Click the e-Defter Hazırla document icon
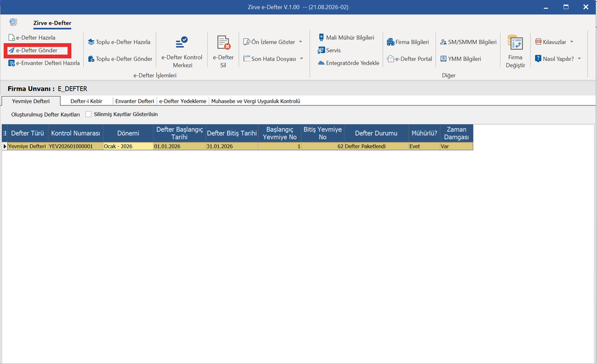The image size is (597, 364). pos(12,38)
